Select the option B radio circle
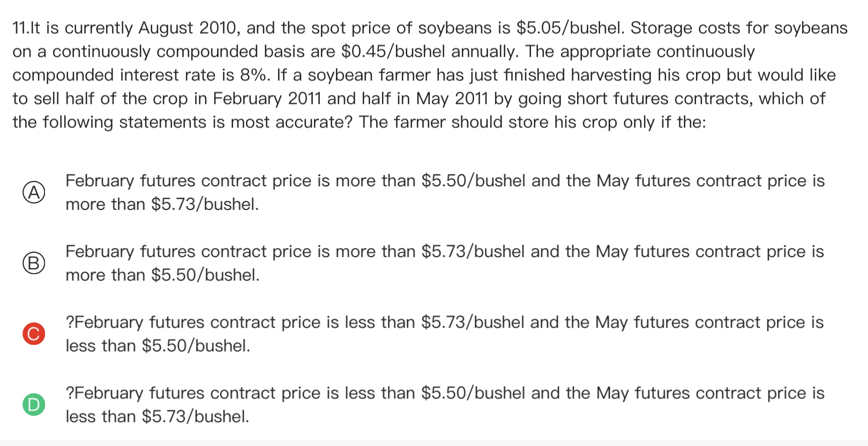 [x=33, y=263]
